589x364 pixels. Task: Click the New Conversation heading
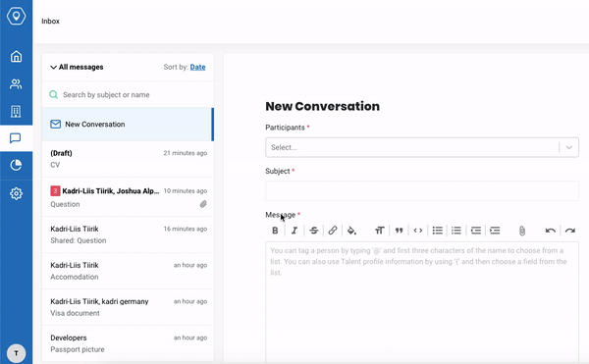[x=322, y=106]
